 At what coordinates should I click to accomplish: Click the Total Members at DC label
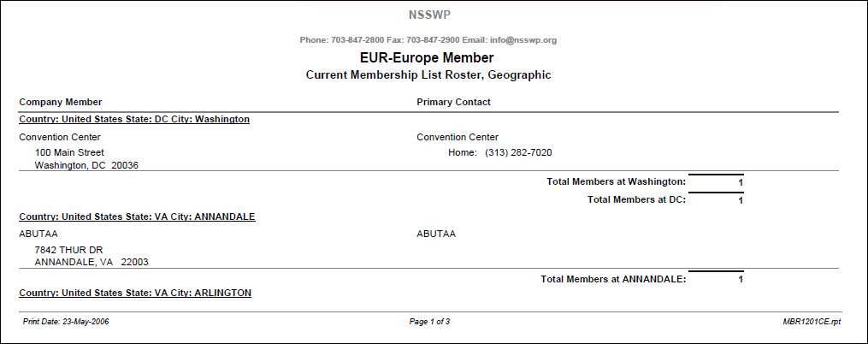637,200
